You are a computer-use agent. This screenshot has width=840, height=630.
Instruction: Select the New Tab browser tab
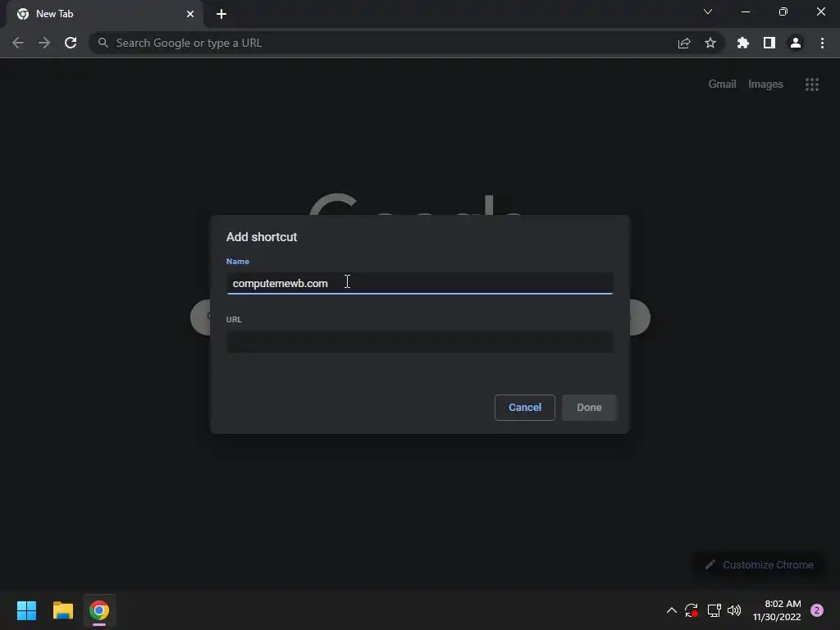click(105, 14)
